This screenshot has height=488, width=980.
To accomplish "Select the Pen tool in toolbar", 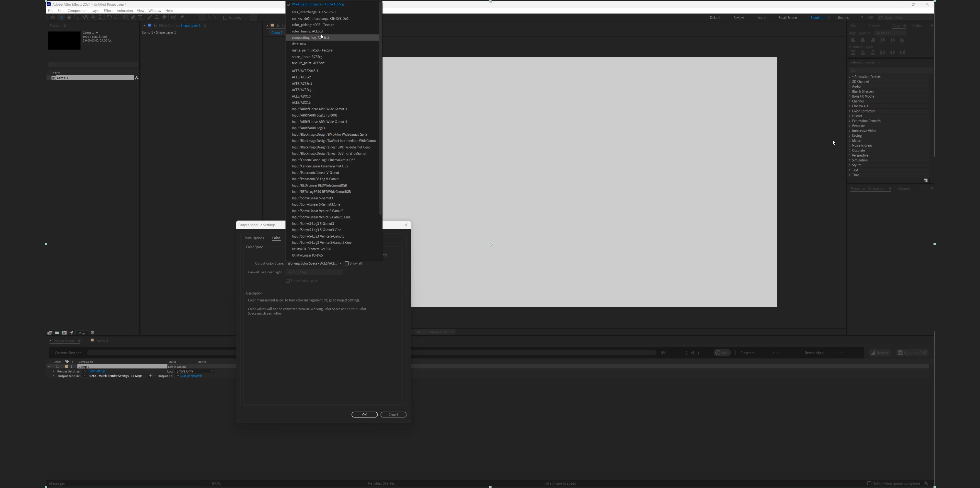I will click(133, 17).
